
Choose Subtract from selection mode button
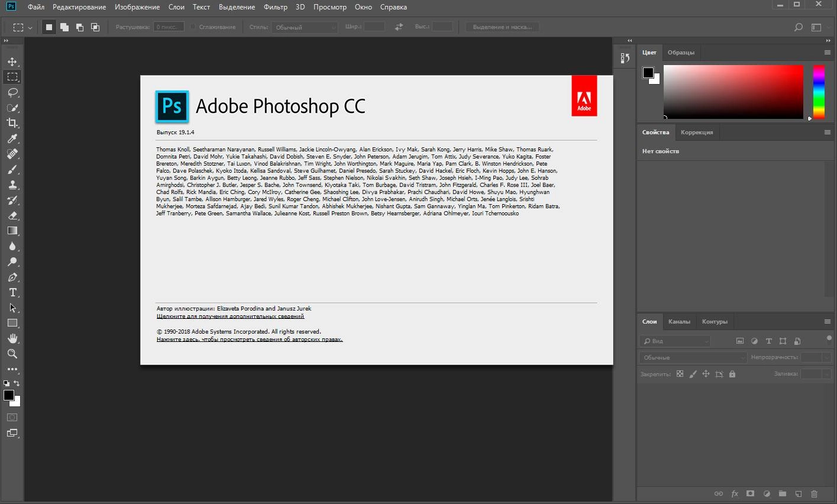(x=79, y=27)
